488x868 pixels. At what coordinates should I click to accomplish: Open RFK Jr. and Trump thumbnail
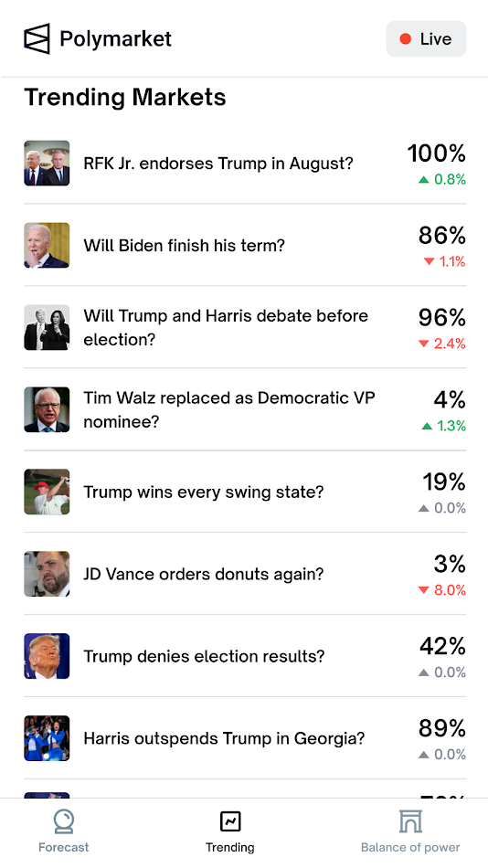pos(47,164)
